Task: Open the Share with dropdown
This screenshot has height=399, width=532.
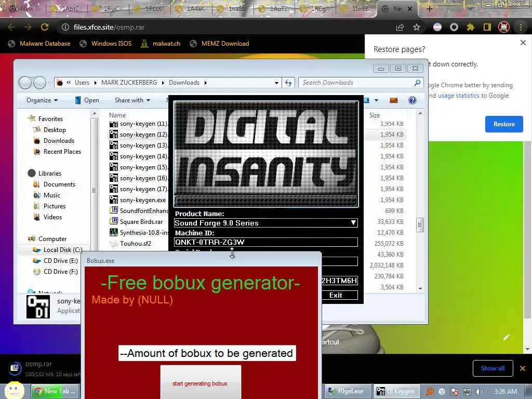Action: point(132,100)
